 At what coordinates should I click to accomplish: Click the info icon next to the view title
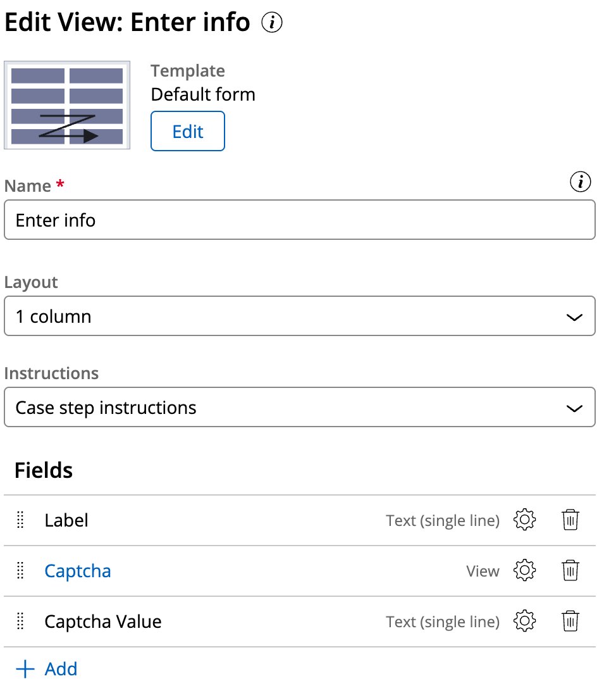point(271,23)
